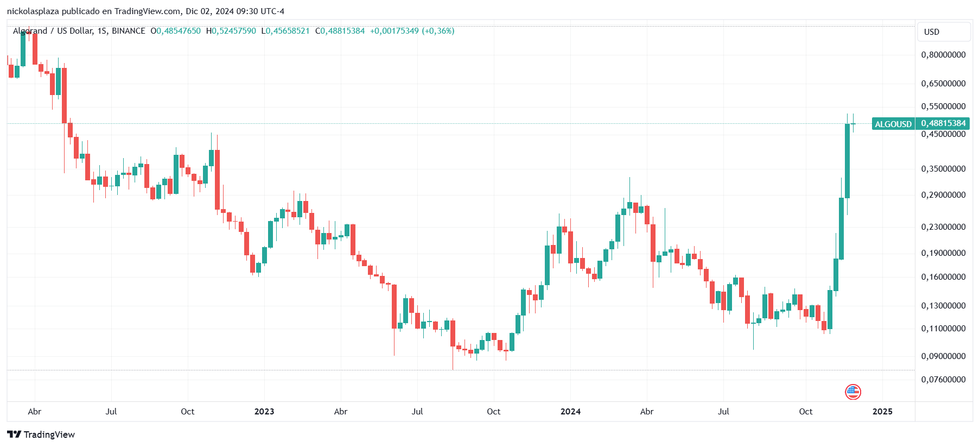Click the first Abr label on time axis
The image size is (980, 447).
tap(35, 412)
